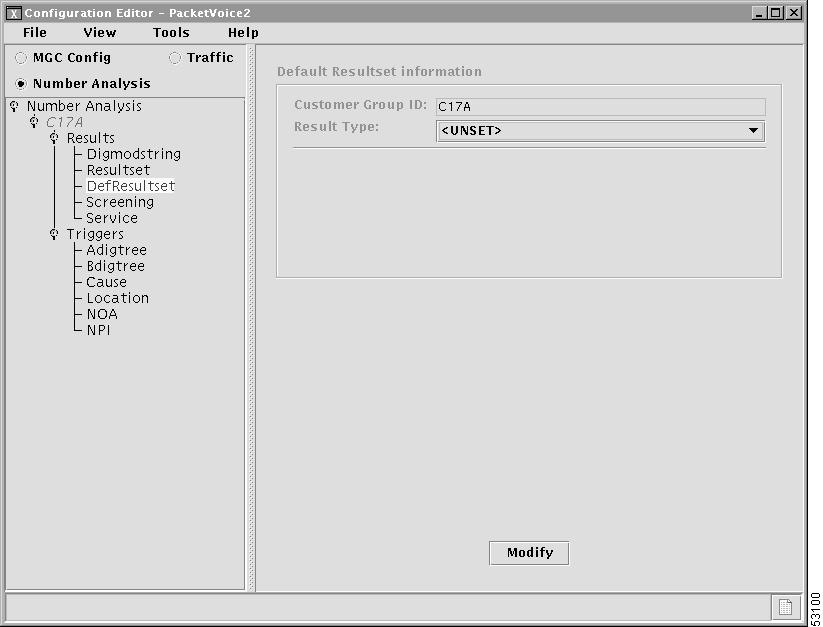The height and width of the screenshot is (627, 823).
Task: Click the C17A customer group label
Action: click(x=64, y=122)
